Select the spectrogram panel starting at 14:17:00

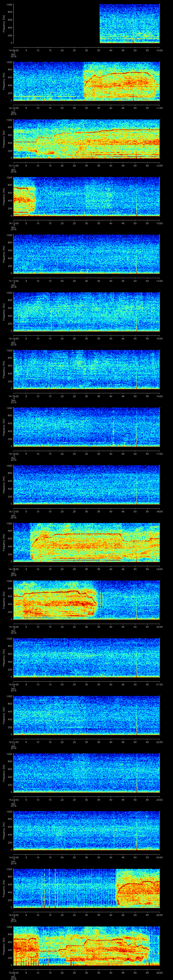pos(87,485)
